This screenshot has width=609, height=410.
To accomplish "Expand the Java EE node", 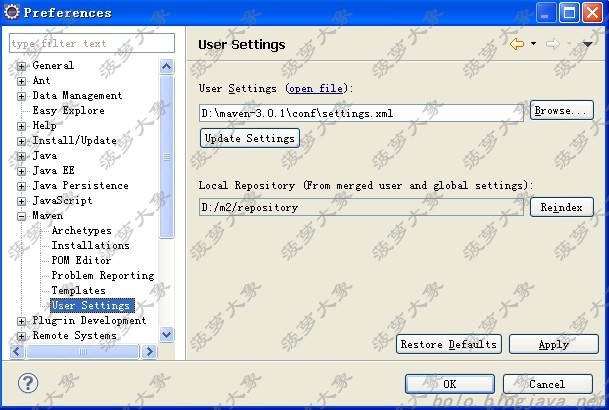I will coord(21,171).
